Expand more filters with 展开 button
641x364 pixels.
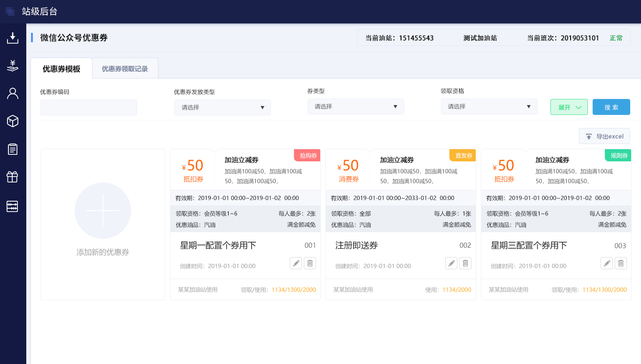(569, 107)
